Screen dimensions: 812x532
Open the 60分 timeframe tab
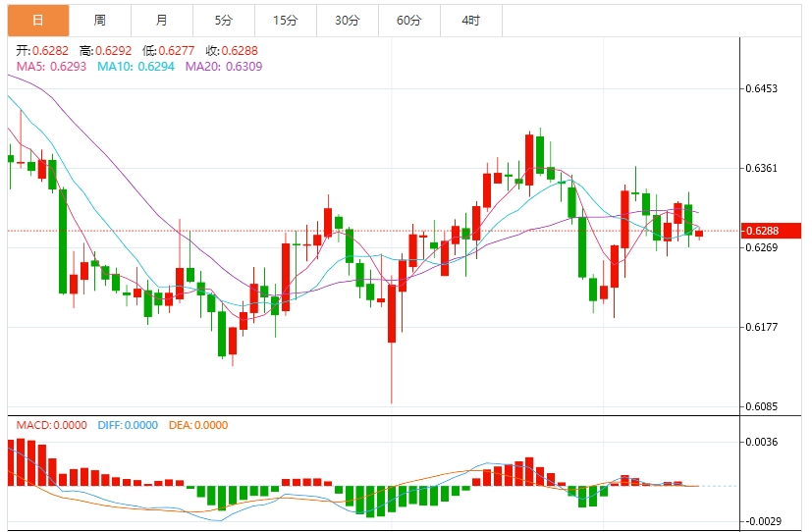pos(408,20)
